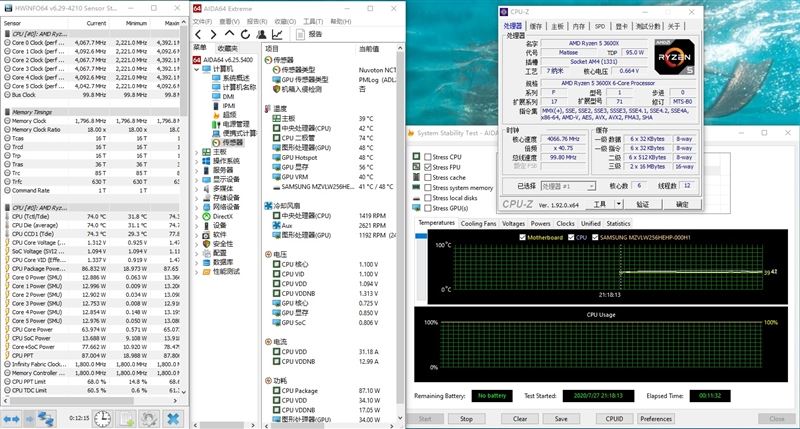Enable the Stress system memory checkbox
Screen dimensions: 800x429
click(428, 188)
